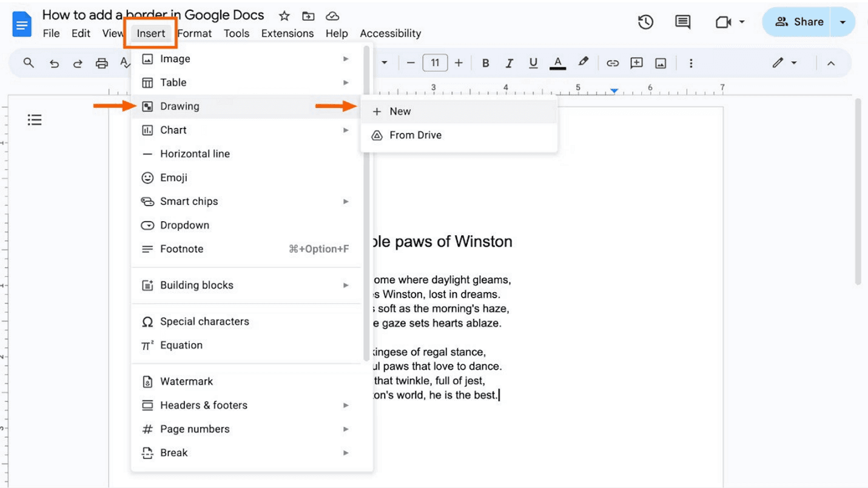This screenshot has width=868, height=488.
Task: Expand the Break submenu
Action: click(246, 453)
